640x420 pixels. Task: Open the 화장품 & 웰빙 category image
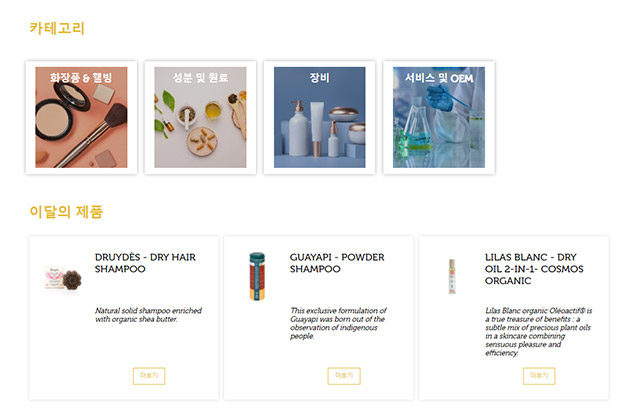81,117
